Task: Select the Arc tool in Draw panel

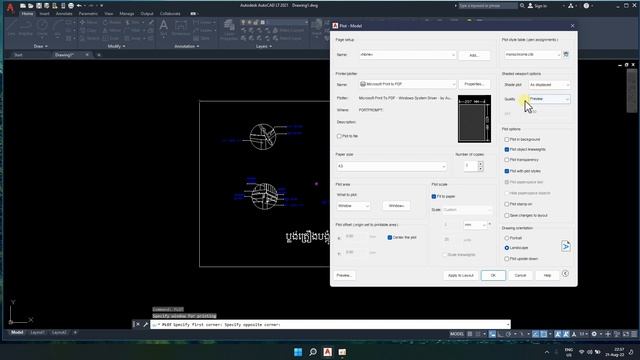Action: [x=57, y=27]
